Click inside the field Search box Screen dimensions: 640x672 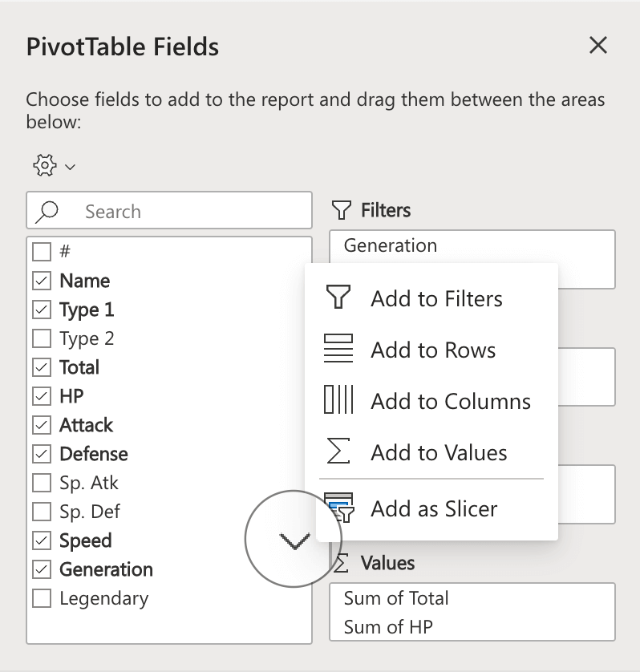(x=160, y=210)
